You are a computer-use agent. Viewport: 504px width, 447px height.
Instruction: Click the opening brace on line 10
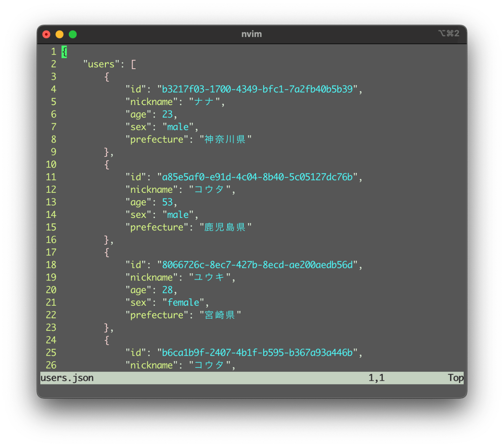click(x=107, y=165)
